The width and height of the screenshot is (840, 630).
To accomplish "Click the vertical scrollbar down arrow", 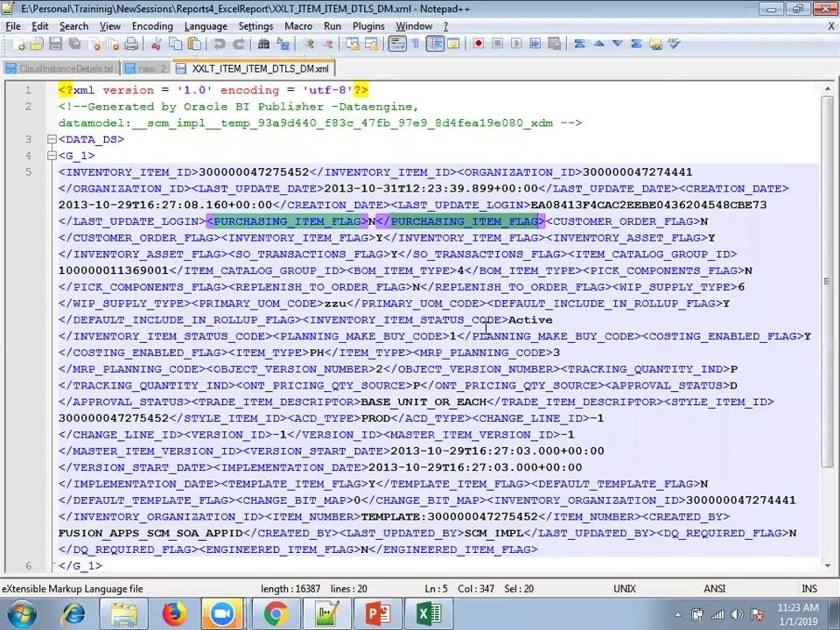I will (829, 566).
